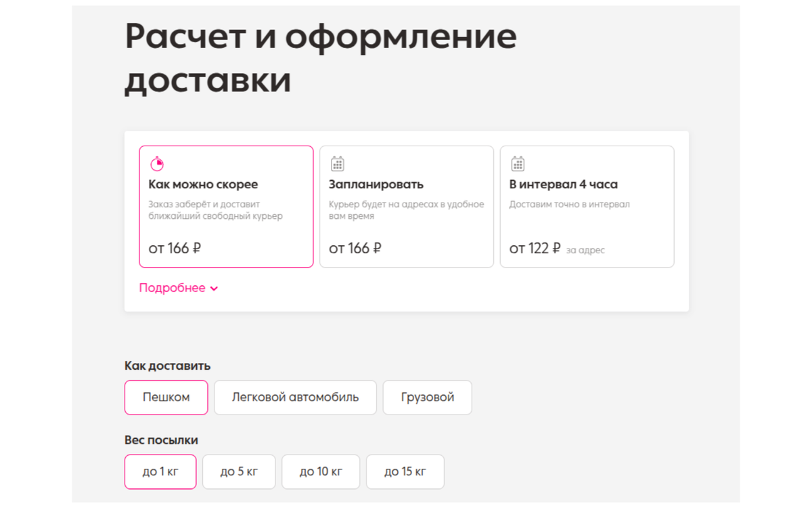Choose 'Легковой автомобиль' delivery method
The image size is (812, 508).
click(295, 398)
